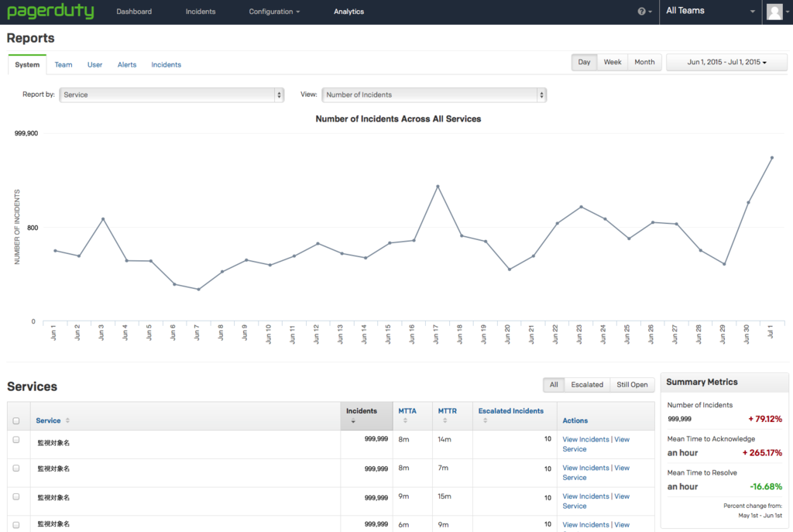Open the View Number of Incidents dropdown
Image resolution: width=793 pixels, height=532 pixels.
pos(434,94)
